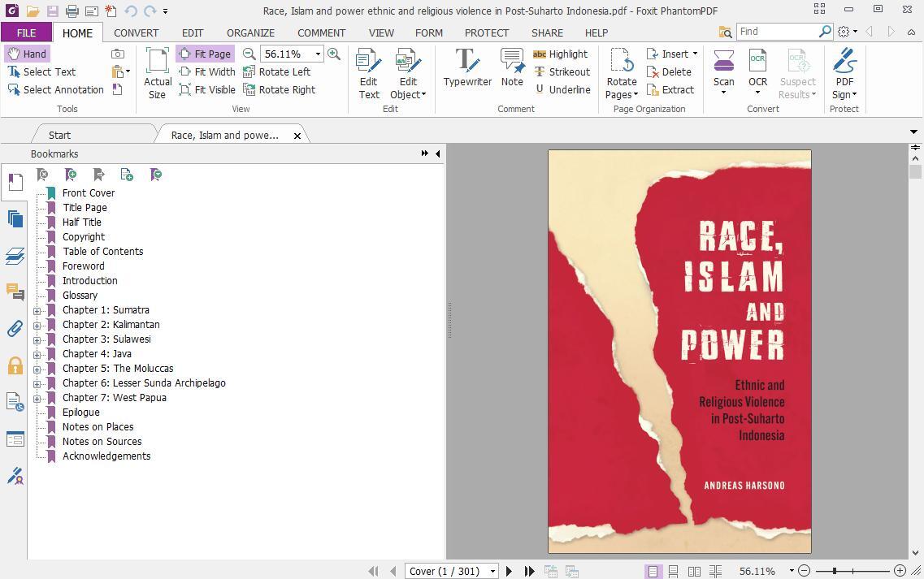The image size is (924, 579).
Task: Go to the next page arrow
Action: click(510, 571)
